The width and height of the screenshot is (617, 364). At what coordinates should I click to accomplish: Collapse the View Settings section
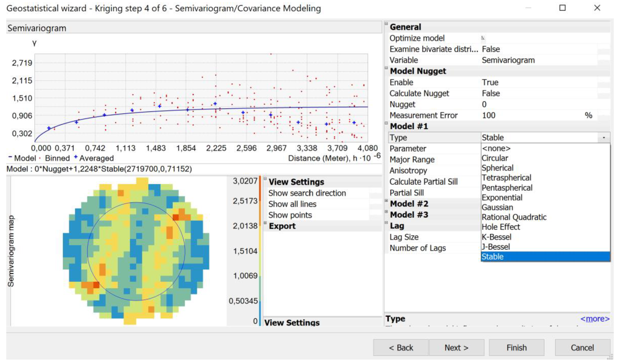[x=265, y=179]
